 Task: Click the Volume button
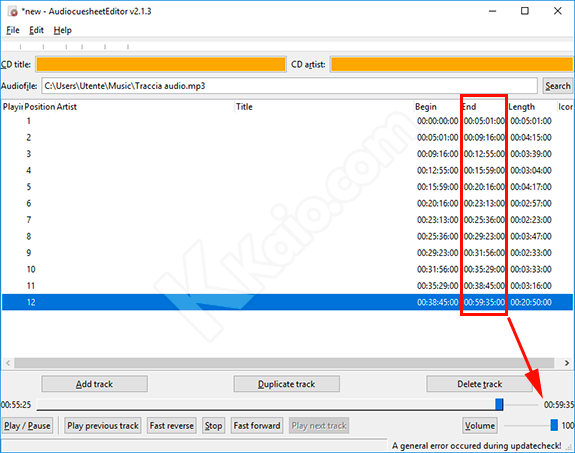(x=480, y=425)
